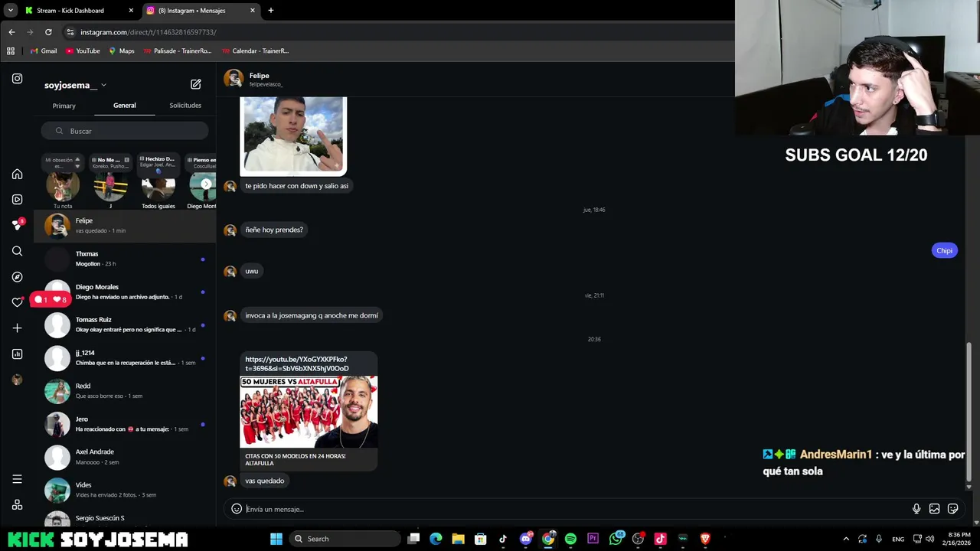Open the photo shared in chat

(x=293, y=135)
